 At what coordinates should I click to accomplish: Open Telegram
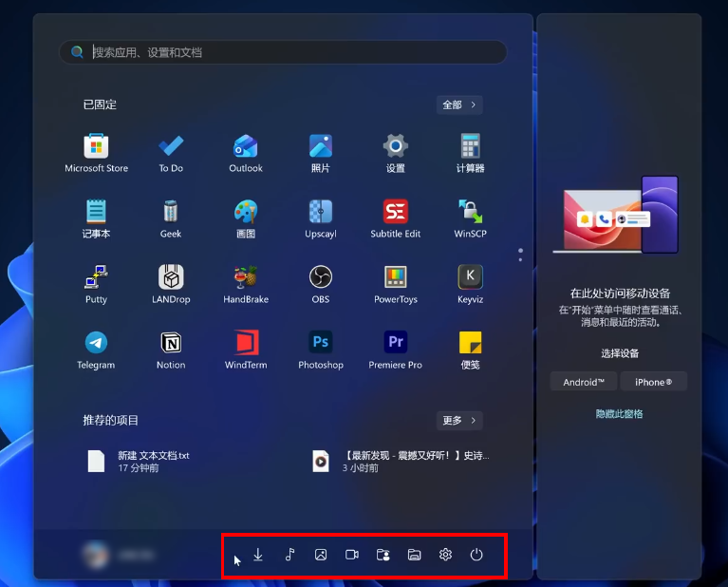click(96, 350)
